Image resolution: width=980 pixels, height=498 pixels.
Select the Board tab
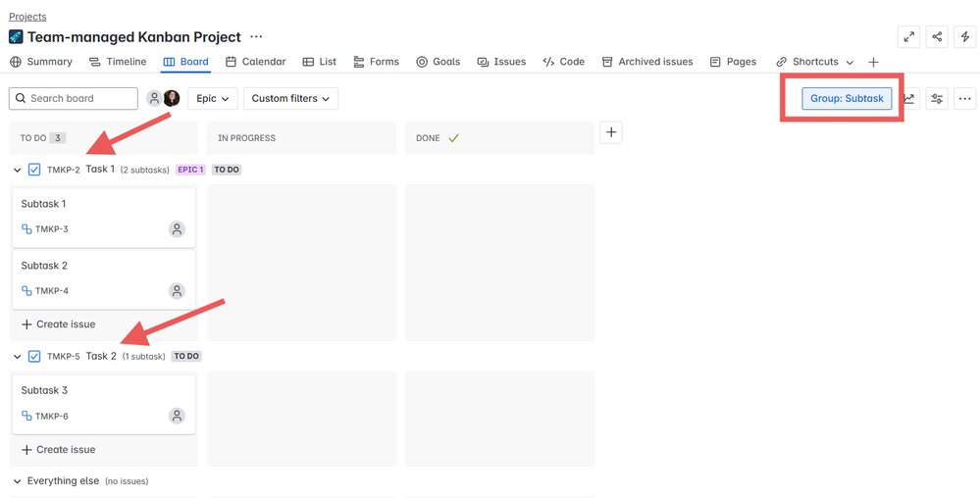(x=185, y=62)
